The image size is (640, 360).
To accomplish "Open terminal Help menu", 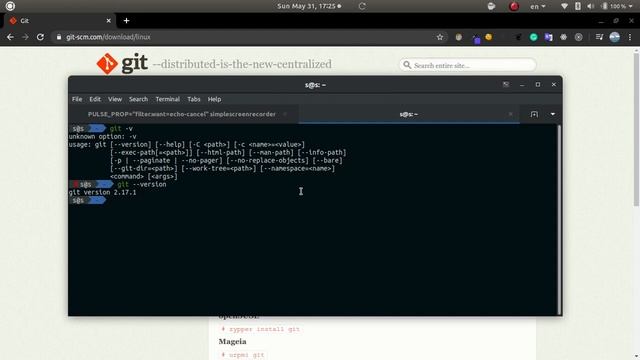I will [214, 99].
